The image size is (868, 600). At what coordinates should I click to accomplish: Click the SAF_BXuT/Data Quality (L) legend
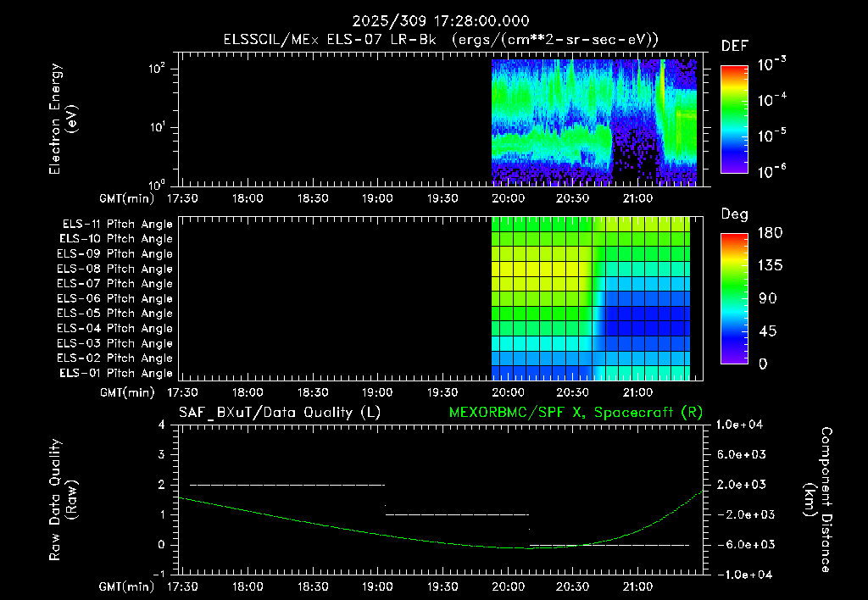coord(280,413)
